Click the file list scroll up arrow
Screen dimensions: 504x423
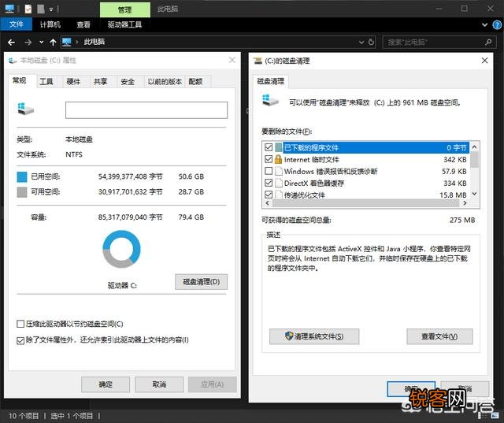474,147
